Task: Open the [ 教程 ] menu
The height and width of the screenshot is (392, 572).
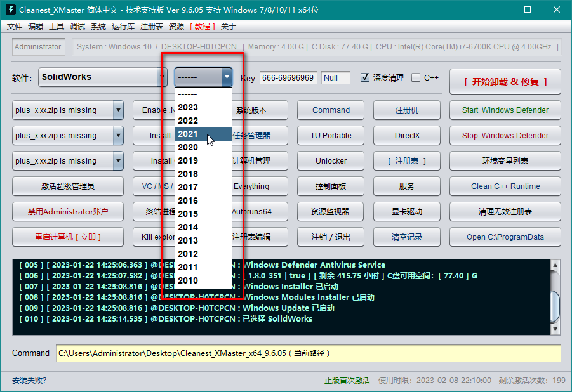Action: [x=203, y=26]
